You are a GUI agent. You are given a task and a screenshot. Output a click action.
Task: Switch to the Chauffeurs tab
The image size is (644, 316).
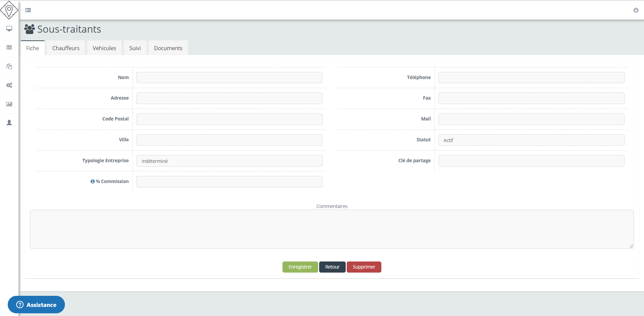[x=66, y=48]
